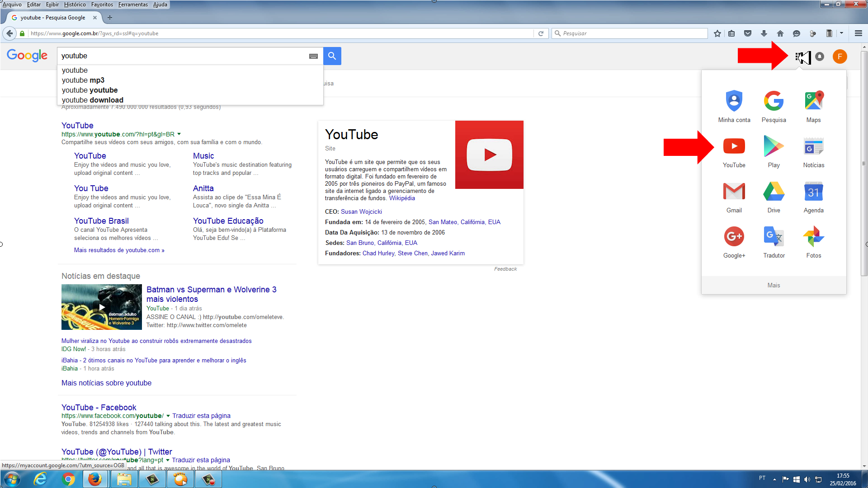Bookmark this page with the star icon

(x=717, y=33)
